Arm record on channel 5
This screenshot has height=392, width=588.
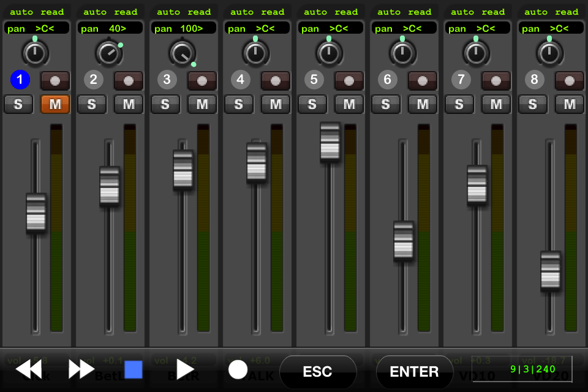coord(349,80)
